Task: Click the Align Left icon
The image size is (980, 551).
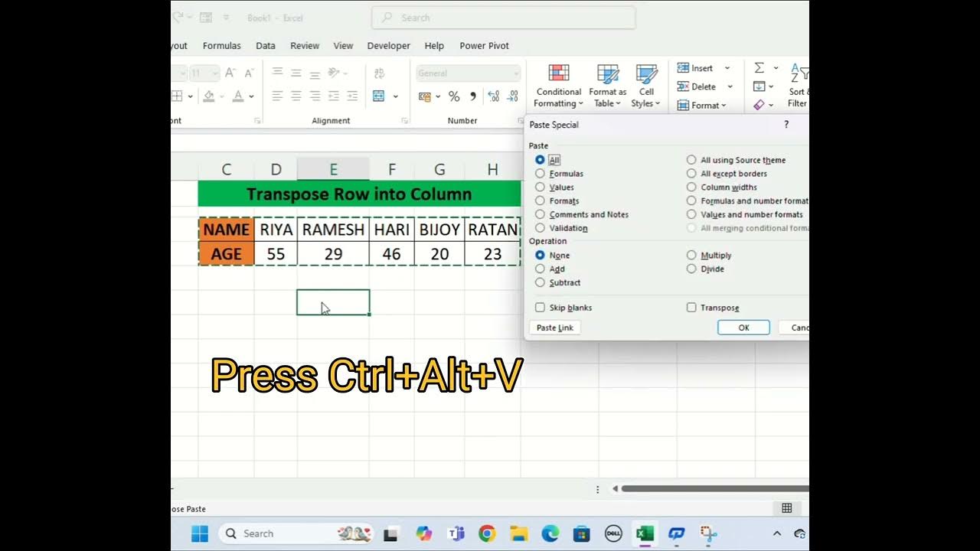Action: tap(277, 96)
